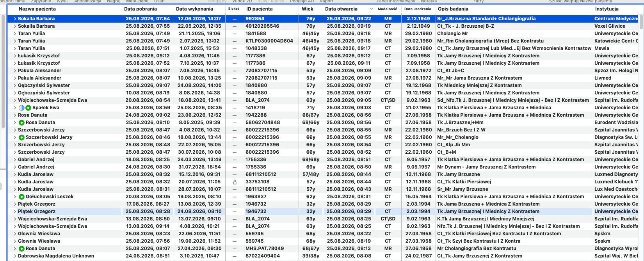
Task: Expand Taran Yuliia study with ID 1841588
Action: (15, 34)
